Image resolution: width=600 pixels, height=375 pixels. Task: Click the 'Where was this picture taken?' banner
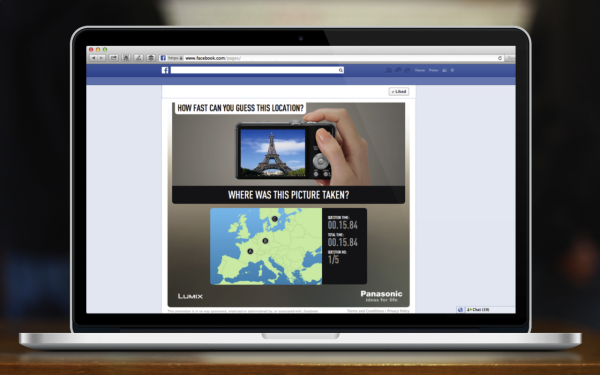(x=289, y=195)
